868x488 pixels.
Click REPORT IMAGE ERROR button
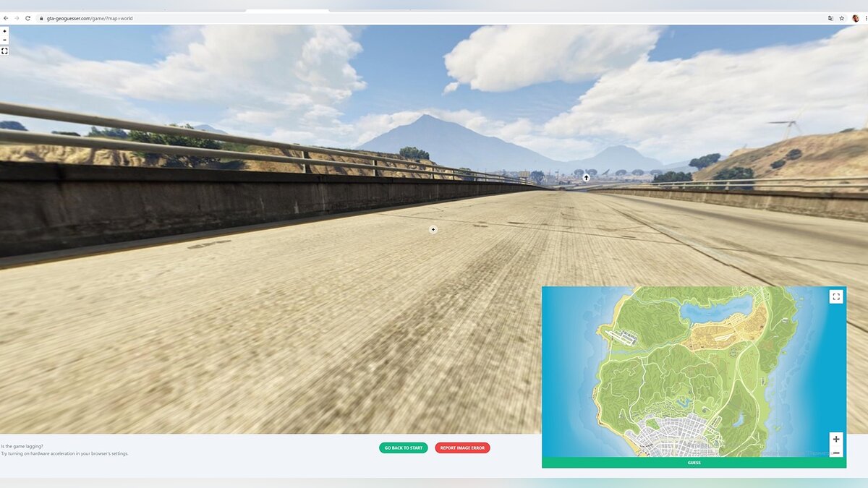click(462, 448)
